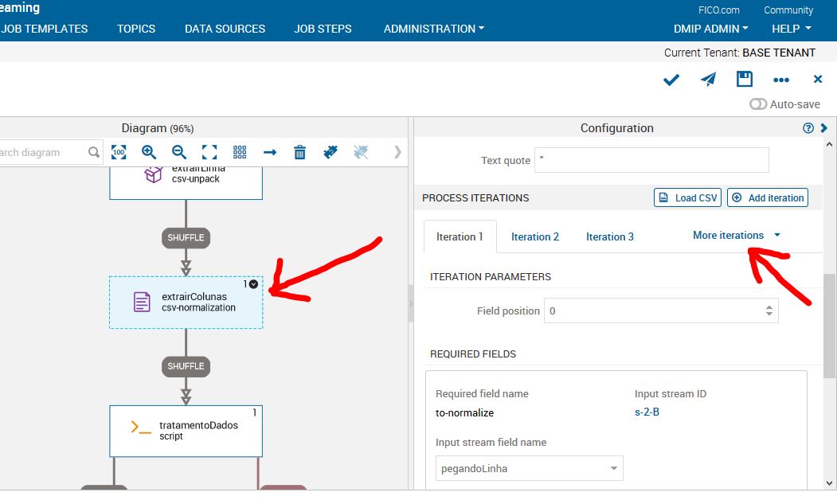Open the DMIP ADMIN user menu

(710, 29)
